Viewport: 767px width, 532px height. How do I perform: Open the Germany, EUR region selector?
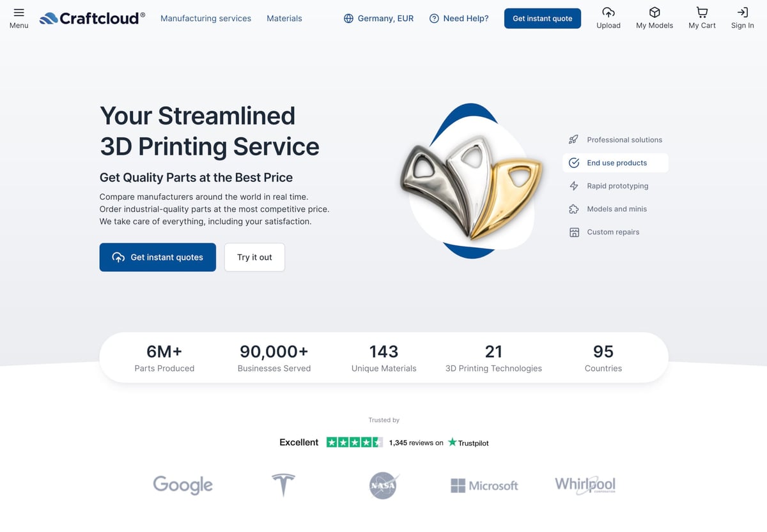tap(378, 19)
